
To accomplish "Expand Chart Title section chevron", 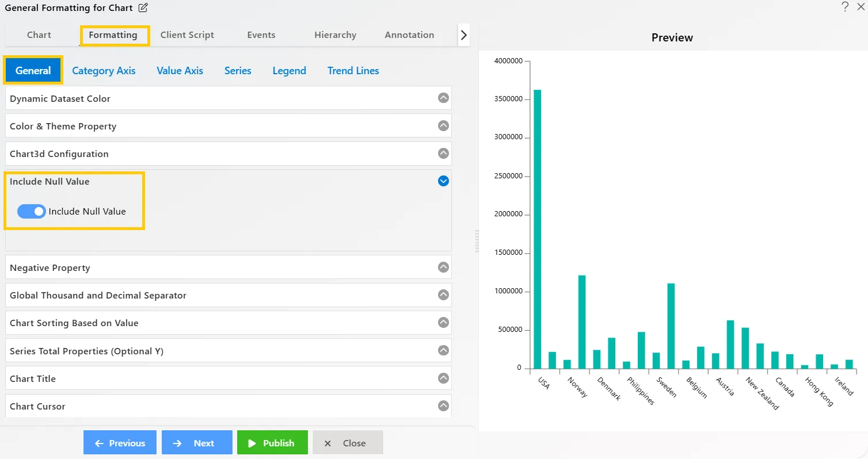I will [x=443, y=378].
